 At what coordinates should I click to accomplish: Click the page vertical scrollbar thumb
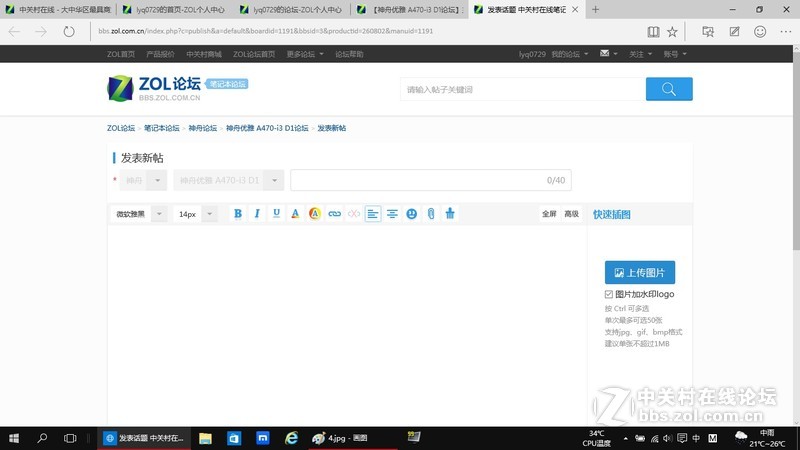click(x=796, y=153)
